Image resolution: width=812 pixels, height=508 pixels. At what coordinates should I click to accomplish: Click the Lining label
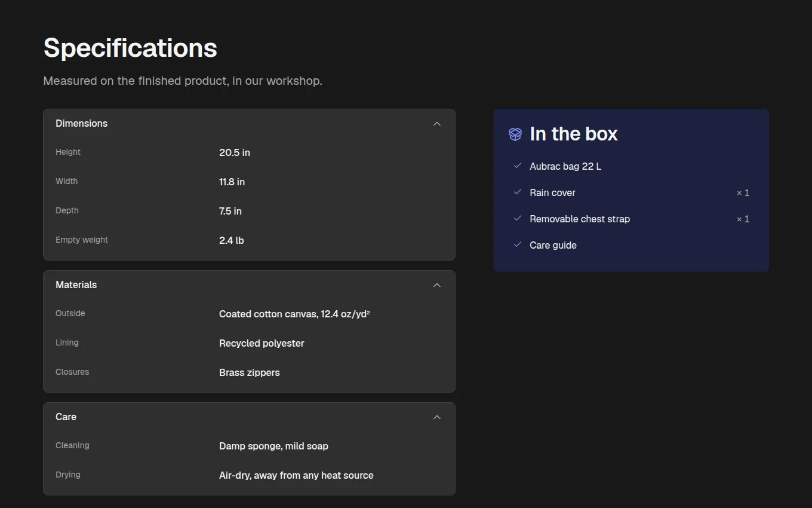click(x=67, y=342)
